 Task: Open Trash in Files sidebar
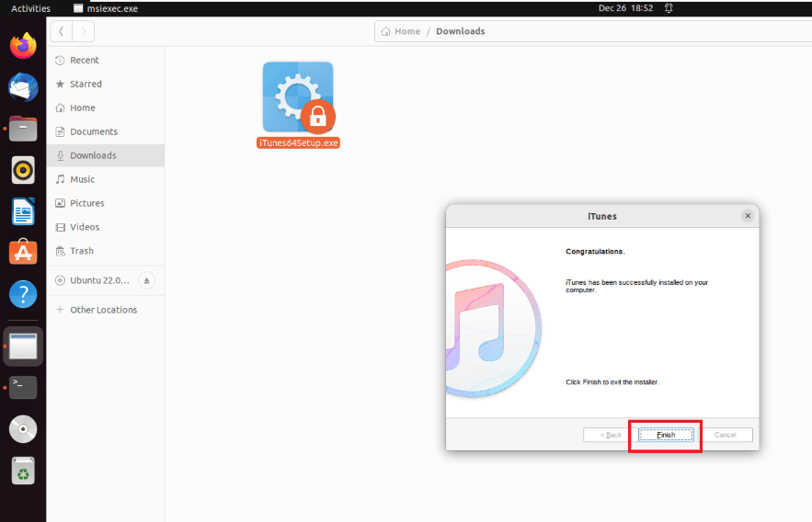point(106,250)
